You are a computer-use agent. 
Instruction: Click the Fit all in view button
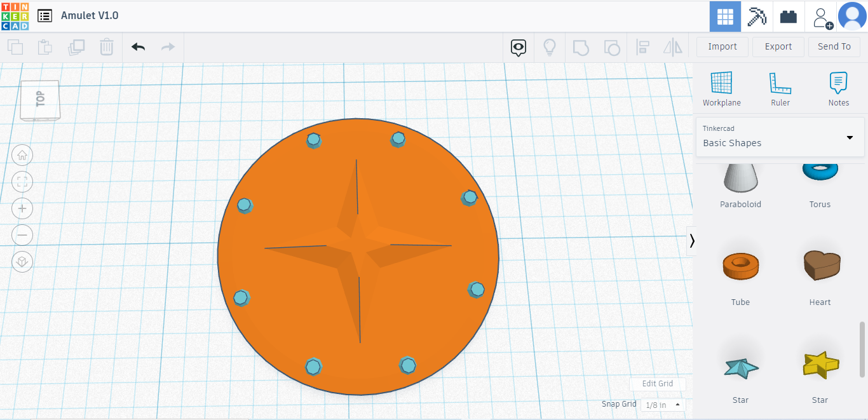point(22,182)
